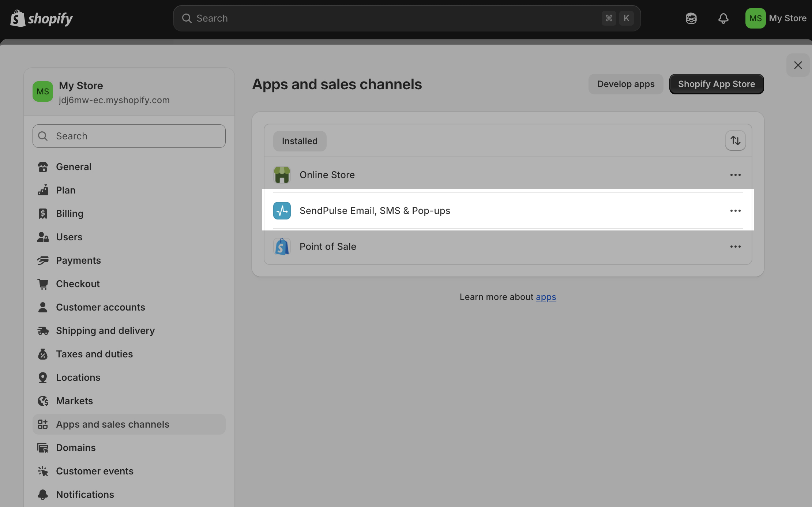Viewport: 812px width, 507px height.
Task: Open the Plan settings page
Action: click(129, 190)
